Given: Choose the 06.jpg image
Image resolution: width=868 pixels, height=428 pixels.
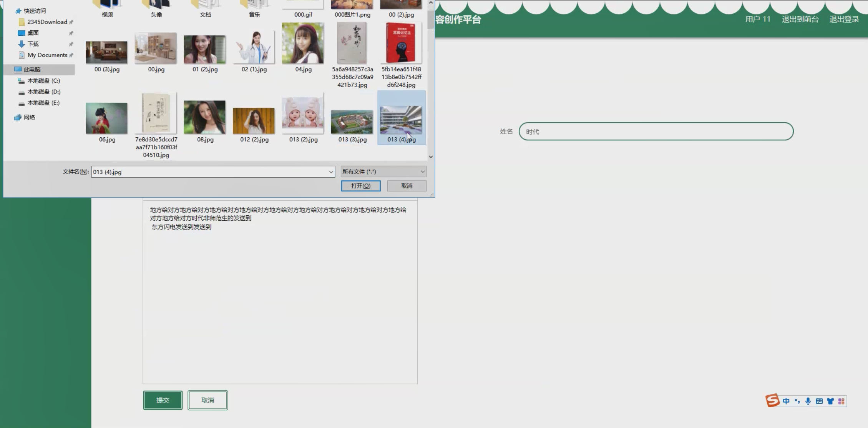Looking at the screenshot, I should coord(106,118).
